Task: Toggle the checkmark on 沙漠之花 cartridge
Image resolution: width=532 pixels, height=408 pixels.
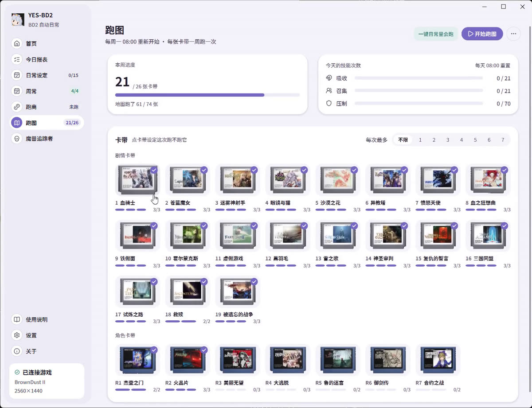Action: (354, 170)
